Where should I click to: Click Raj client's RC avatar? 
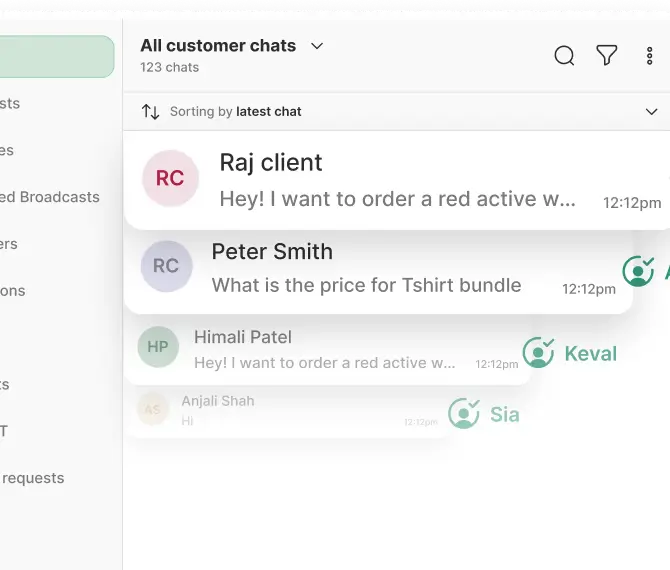pyautogui.click(x=170, y=179)
